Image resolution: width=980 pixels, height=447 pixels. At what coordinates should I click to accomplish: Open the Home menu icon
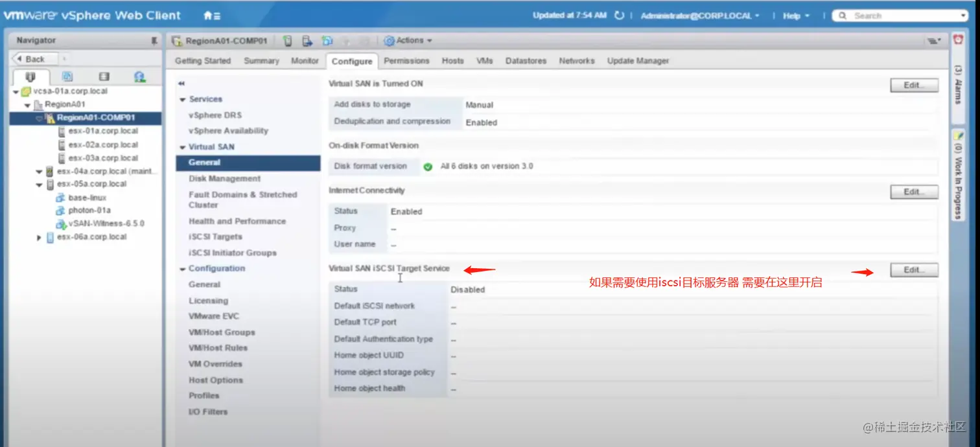tap(211, 16)
